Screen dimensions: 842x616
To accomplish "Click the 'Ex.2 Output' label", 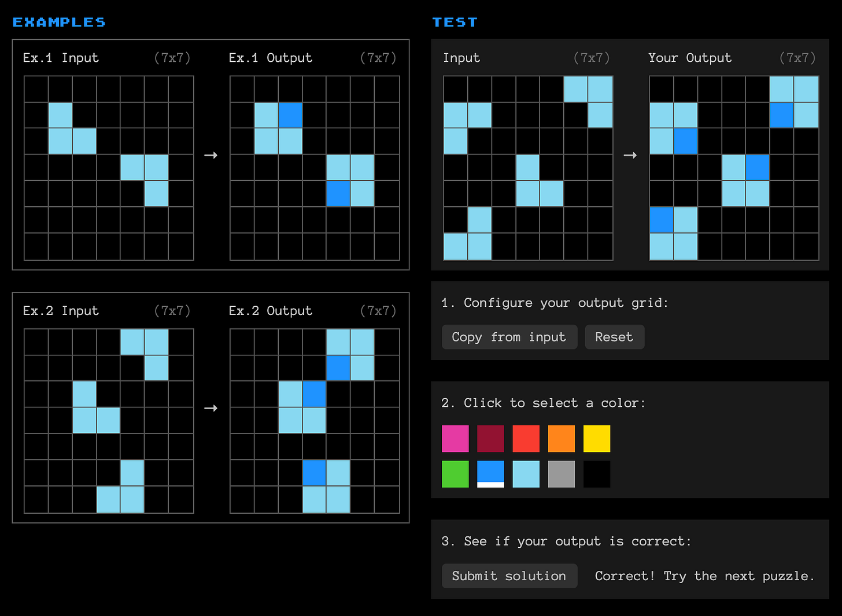I will point(270,311).
